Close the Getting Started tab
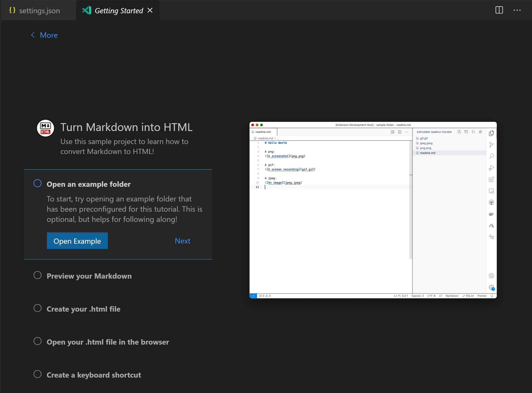532x393 pixels. coord(150,10)
